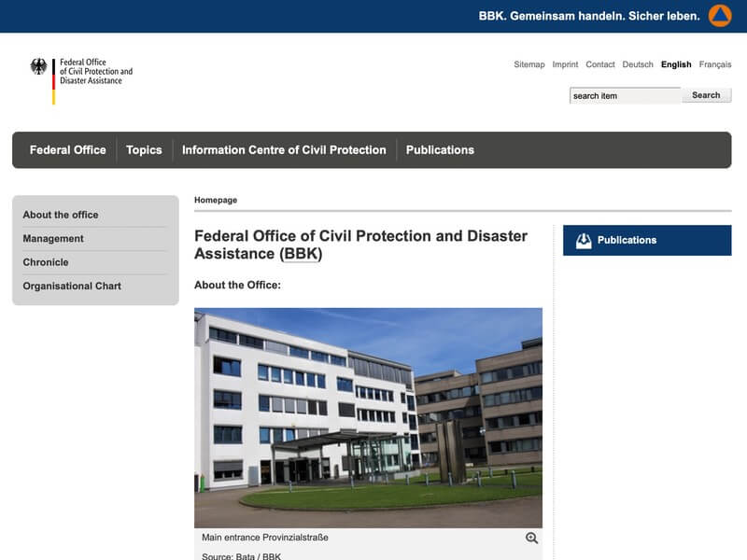The width and height of the screenshot is (747, 560).
Task: Open the Topics menu item
Action: [144, 150]
